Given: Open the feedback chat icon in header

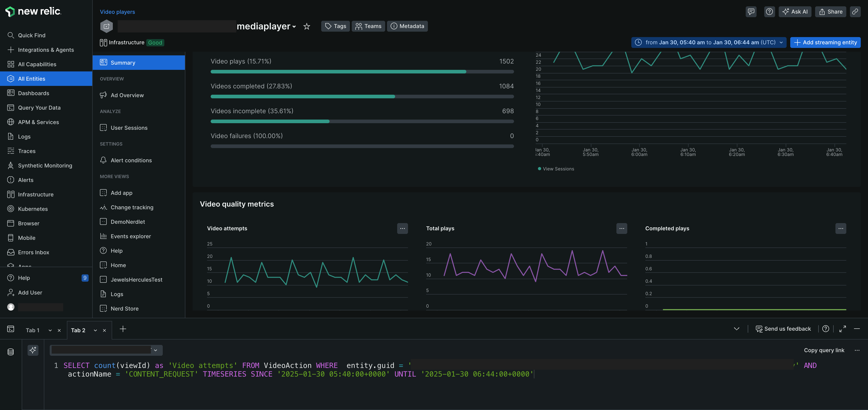Looking at the screenshot, I should [751, 12].
